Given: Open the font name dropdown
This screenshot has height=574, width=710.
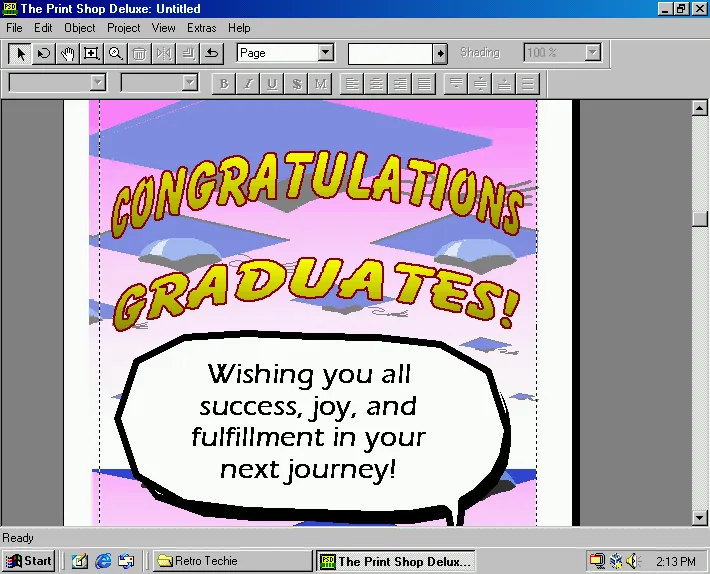Looking at the screenshot, I should tap(97, 83).
